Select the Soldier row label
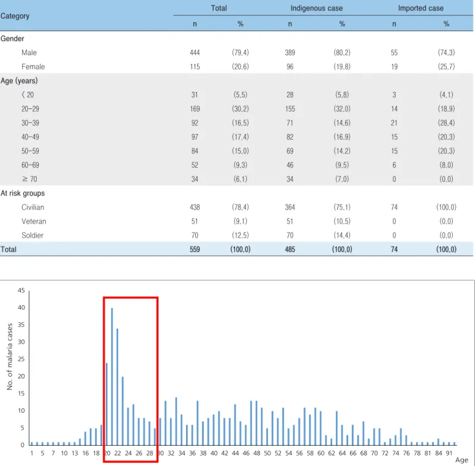Screen dimensions: 476x466 coord(32,235)
